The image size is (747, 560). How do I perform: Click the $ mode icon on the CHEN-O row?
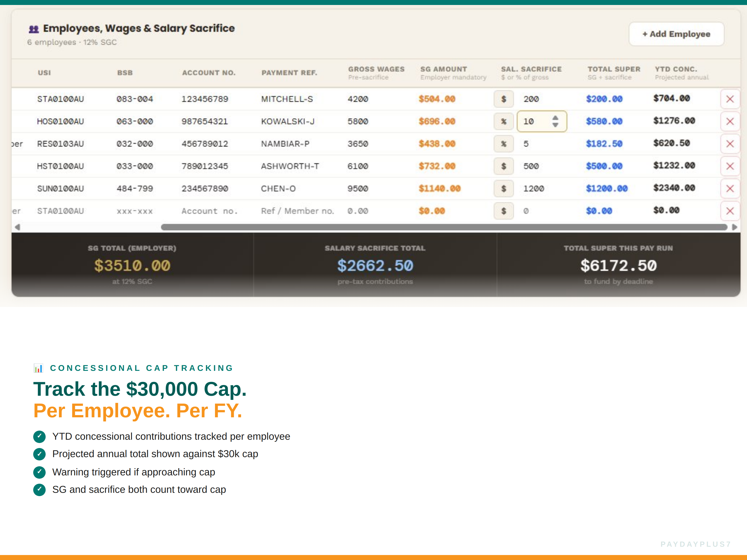point(504,188)
